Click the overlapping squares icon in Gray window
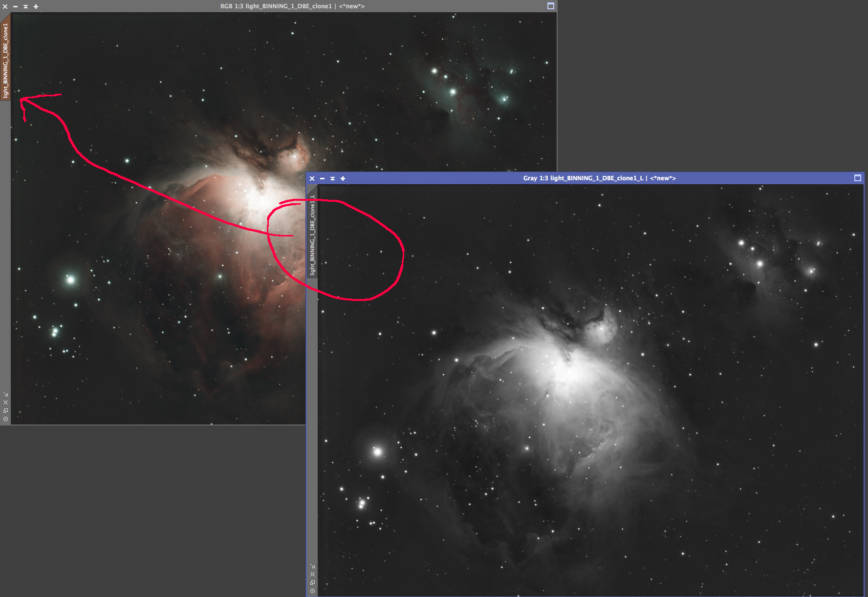Screen dimensions: 868x597 pyautogui.click(x=312, y=582)
